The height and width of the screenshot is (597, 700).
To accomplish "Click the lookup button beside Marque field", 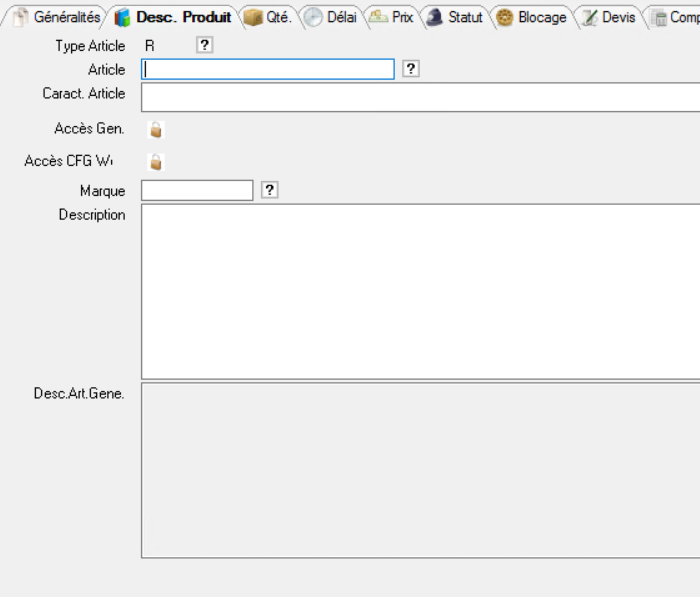I will (x=269, y=190).
